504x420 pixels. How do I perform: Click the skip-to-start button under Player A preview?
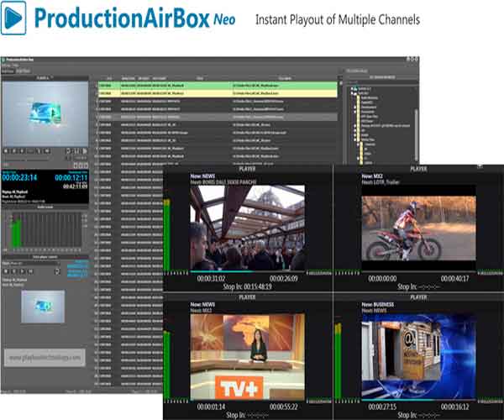[6, 150]
